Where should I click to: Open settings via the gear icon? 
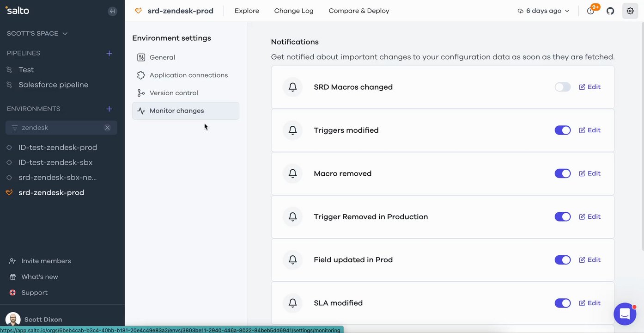[630, 11]
